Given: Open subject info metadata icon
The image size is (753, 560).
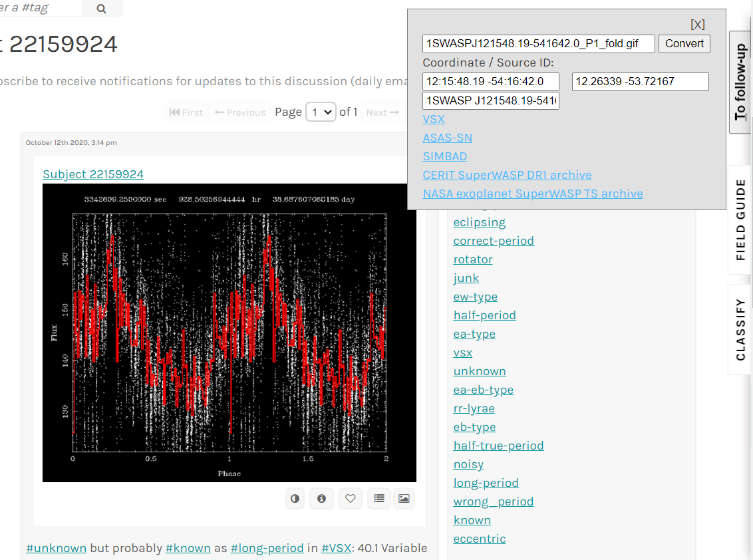Looking at the screenshot, I should pyautogui.click(x=322, y=499).
